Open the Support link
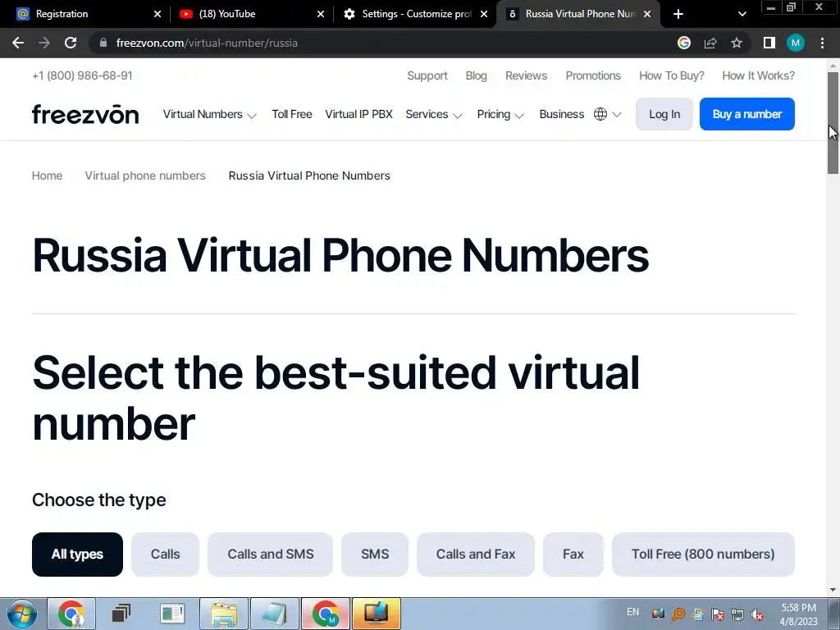This screenshot has width=840, height=630. [427, 75]
